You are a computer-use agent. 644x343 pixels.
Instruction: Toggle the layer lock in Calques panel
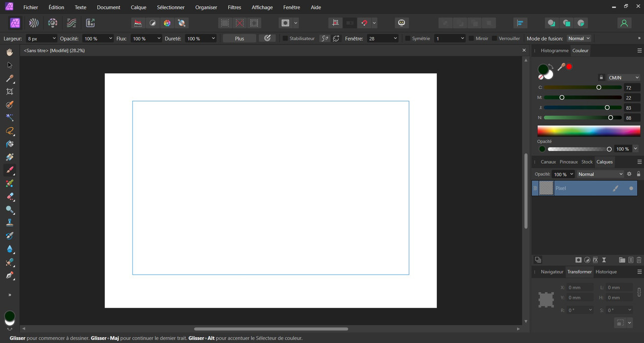(638, 174)
